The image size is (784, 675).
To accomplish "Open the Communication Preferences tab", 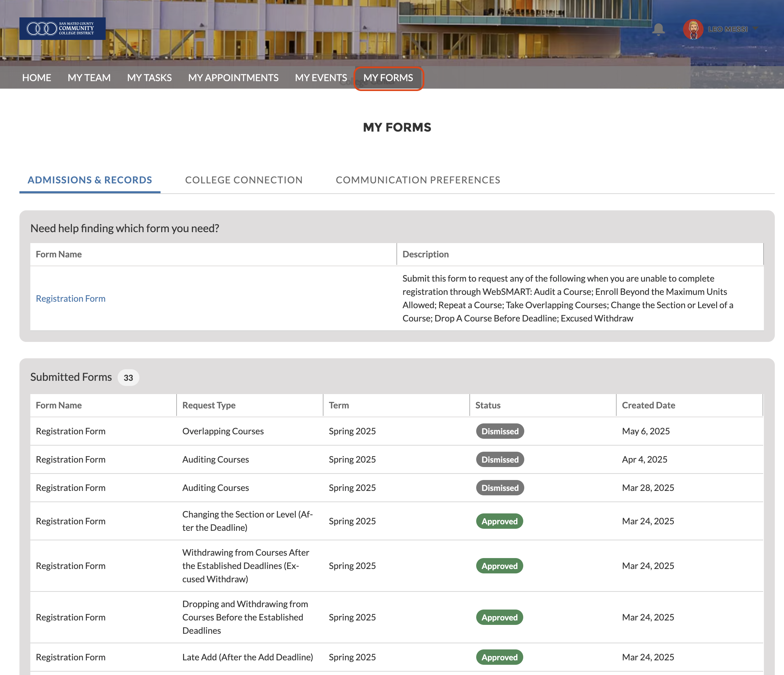I will tap(418, 180).
